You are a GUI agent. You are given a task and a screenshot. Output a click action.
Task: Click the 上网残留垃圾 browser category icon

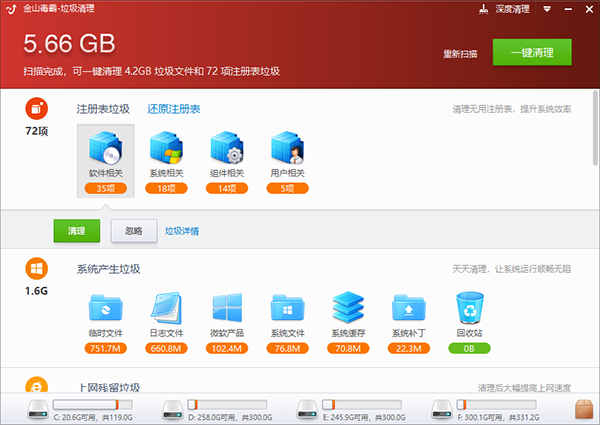[x=36, y=385]
